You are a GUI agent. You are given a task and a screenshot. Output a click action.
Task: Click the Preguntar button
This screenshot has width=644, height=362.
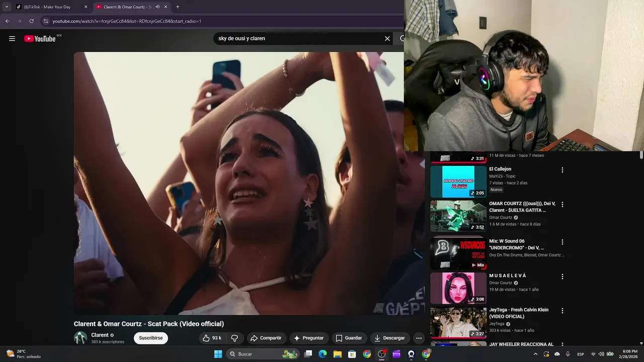[x=309, y=338]
